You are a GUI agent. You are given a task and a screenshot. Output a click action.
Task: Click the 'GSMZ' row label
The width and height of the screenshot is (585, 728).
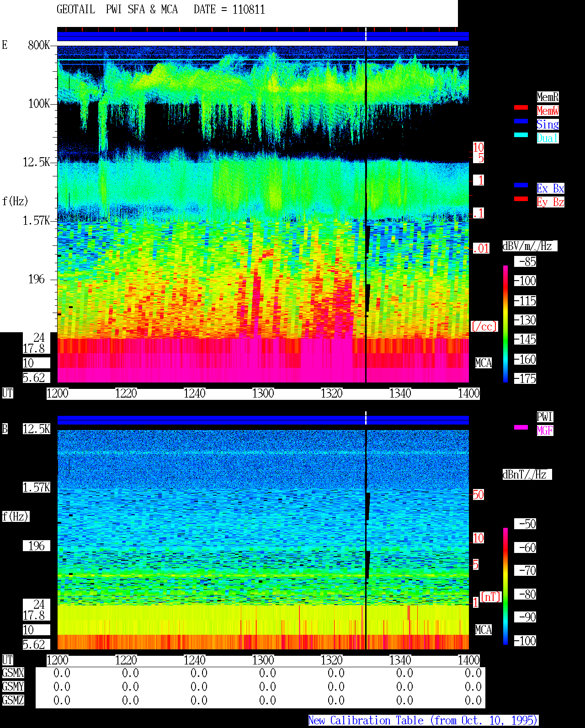click(13, 700)
